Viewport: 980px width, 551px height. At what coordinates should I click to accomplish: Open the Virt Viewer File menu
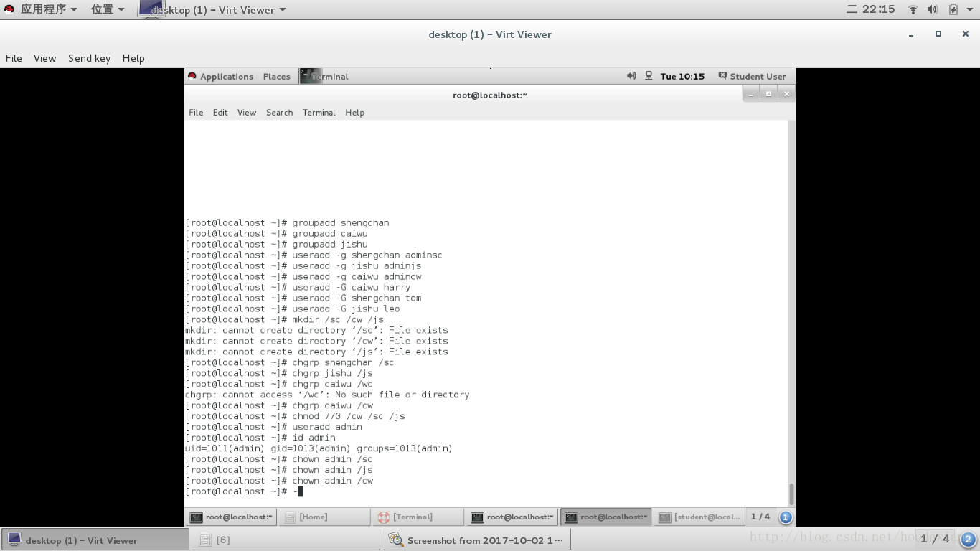click(14, 58)
